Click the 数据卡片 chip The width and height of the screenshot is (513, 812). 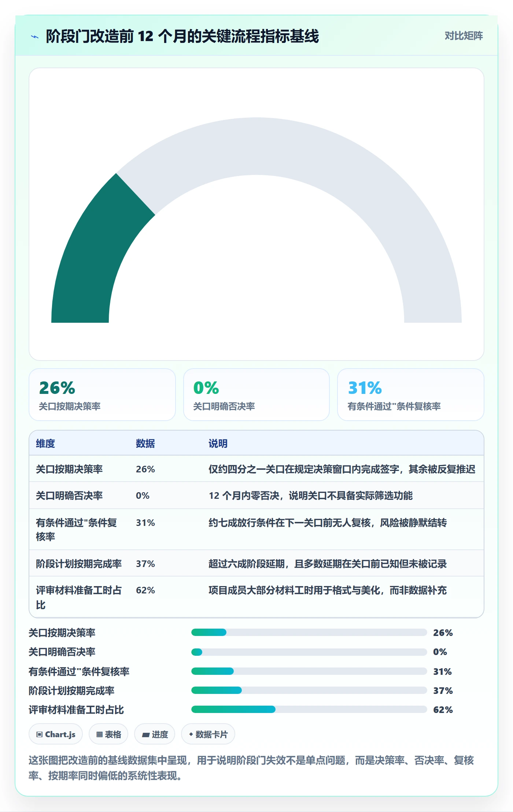tap(208, 734)
